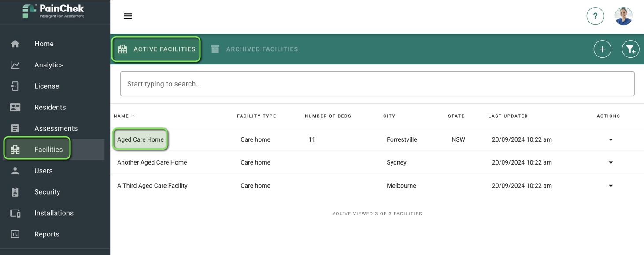
Task: Focus the Start typing to search field
Action: pyautogui.click(x=377, y=84)
